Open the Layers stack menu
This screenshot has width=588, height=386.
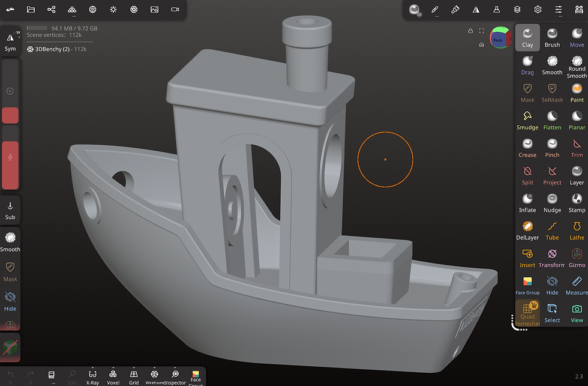point(517,10)
